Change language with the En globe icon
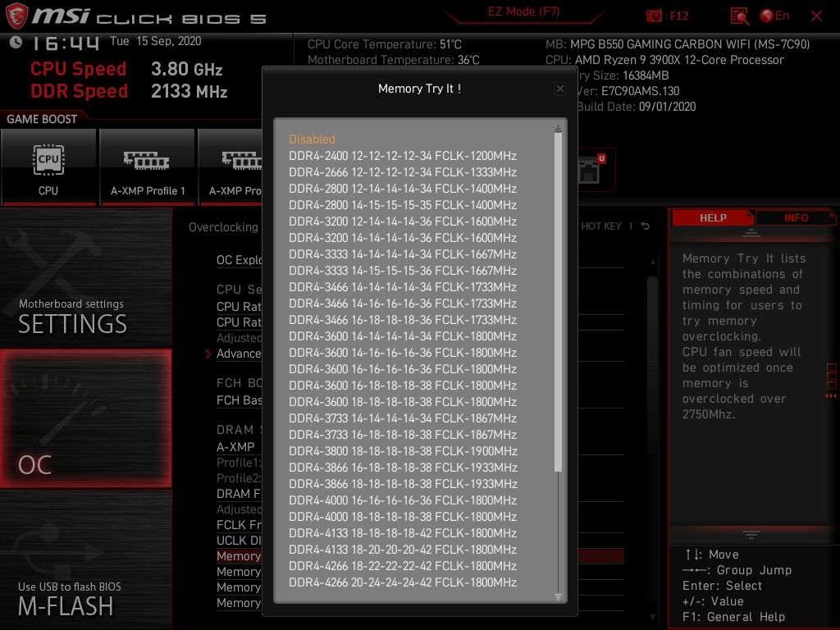Image resolution: width=840 pixels, height=630 pixels. point(774,16)
